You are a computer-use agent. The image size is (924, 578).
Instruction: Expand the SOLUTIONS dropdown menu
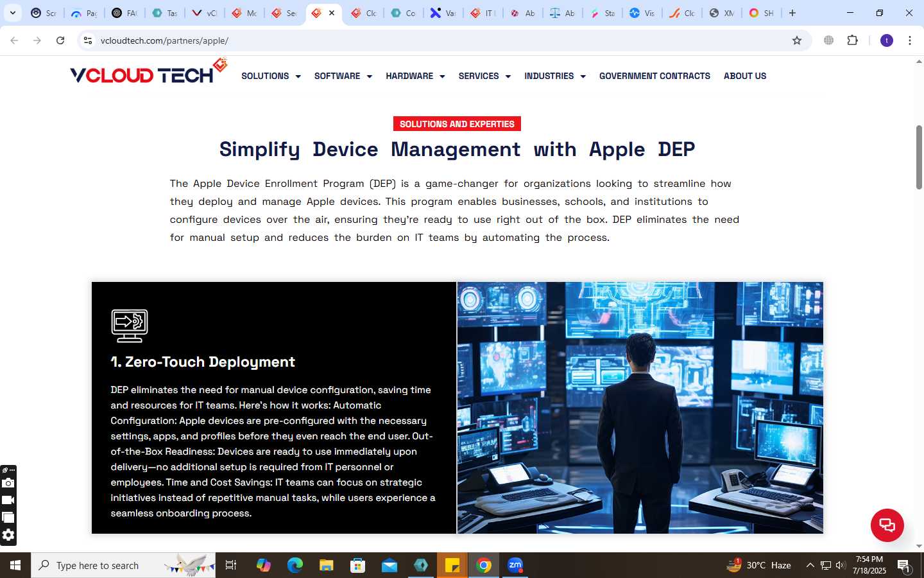pyautogui.click(x=271, y=76)
